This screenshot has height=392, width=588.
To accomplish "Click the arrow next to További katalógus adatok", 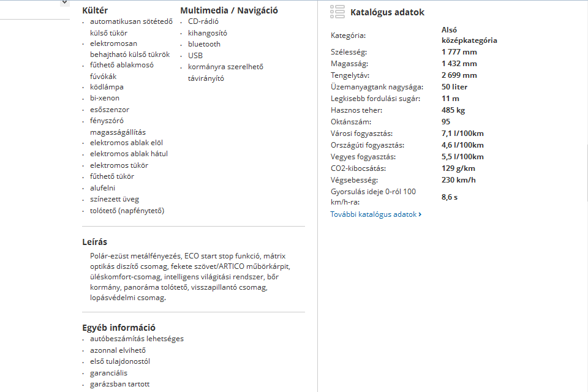I will tap(420, 214).
